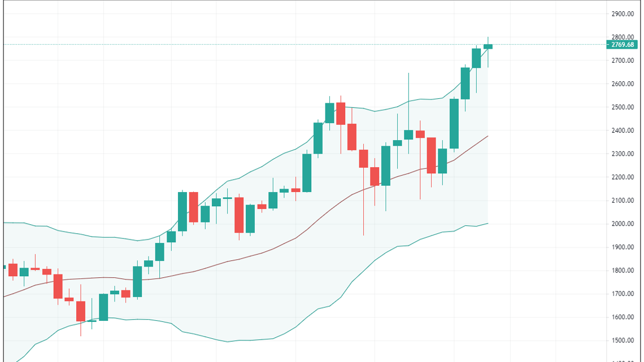This screenshot has width=644, height=362.
Task: Click the green 2769.68 current price label
Action: pyautogui.click(x=623, y=45)
